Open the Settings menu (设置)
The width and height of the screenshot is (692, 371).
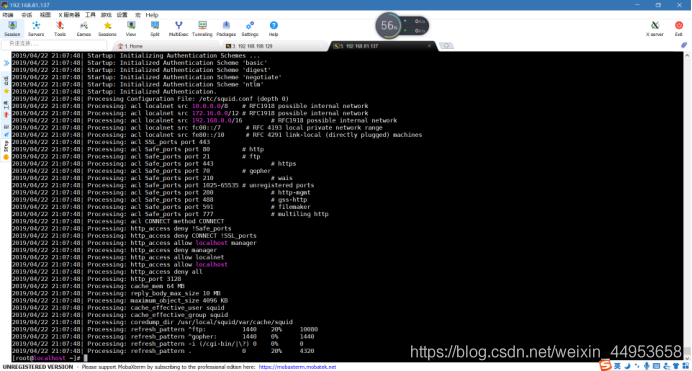122,15
